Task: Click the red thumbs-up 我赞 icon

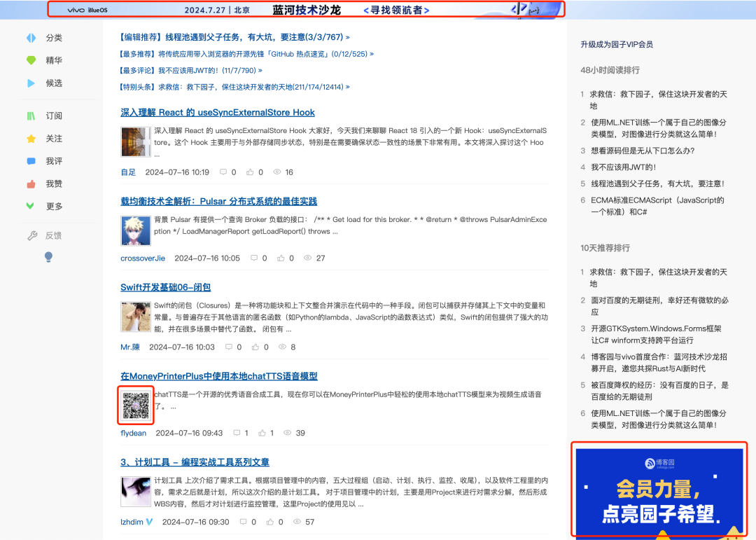Action: 31,184
